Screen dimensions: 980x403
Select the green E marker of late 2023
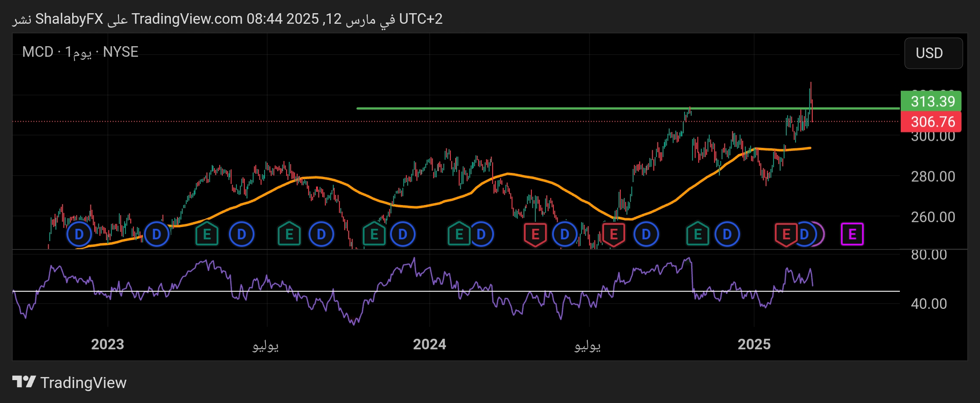374,234
